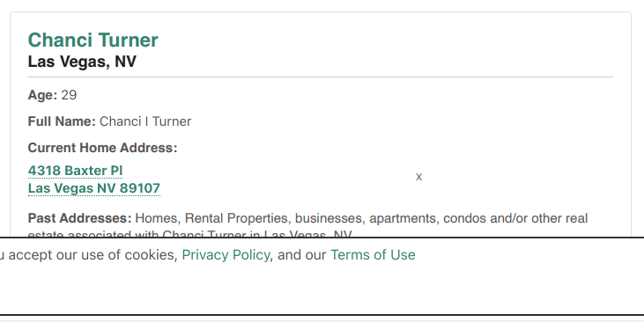Click the partially hidden 'estate associated with' line
Screen dimensions: 644x322
click(189, 234)
